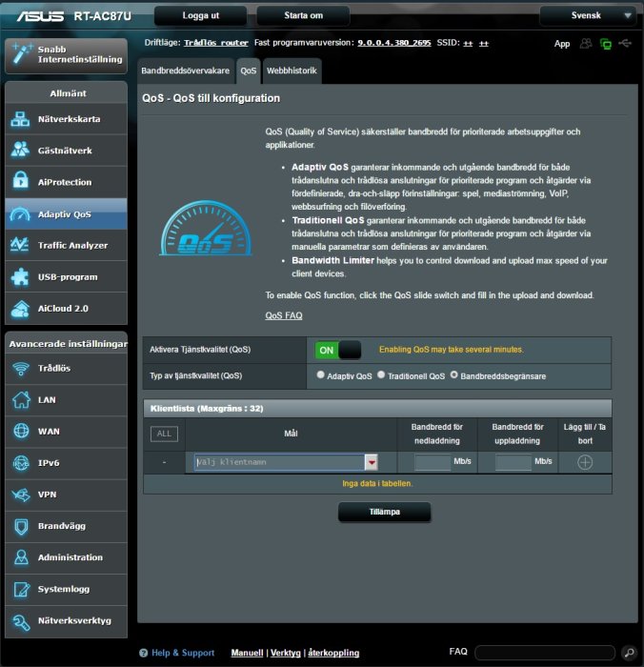This screenshot has width=644, height=667.
Task: Open the Administration user icon
Action: coord(21,557)
